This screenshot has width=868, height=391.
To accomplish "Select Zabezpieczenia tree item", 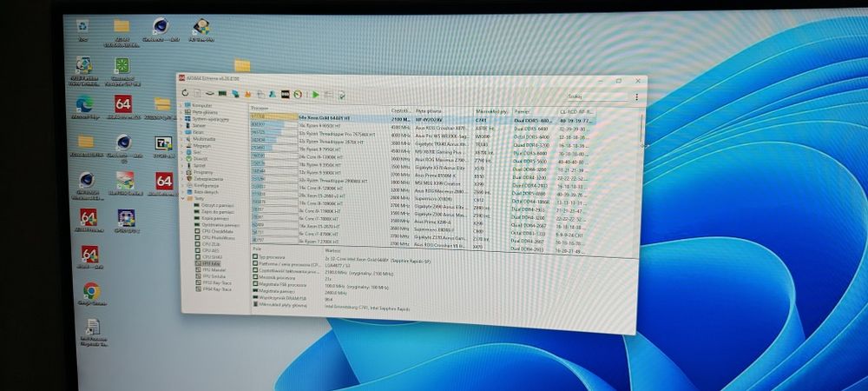I will pos(206,179).
